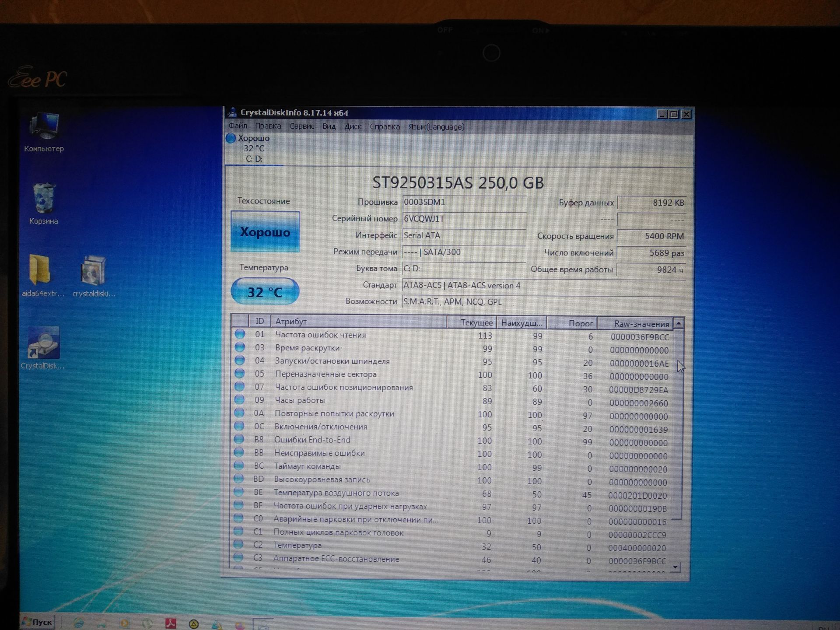Viewport: 840px width, 630px height.
Task: Click the scroll up arrow of attribute list
Action: 678,323
